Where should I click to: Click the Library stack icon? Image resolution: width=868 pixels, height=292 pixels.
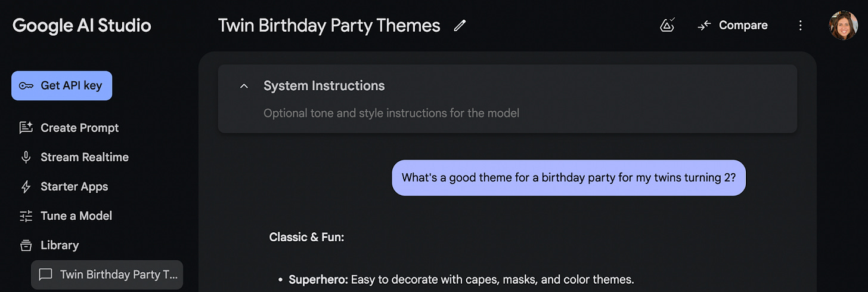pyautogui.click(x=26, y=245)
